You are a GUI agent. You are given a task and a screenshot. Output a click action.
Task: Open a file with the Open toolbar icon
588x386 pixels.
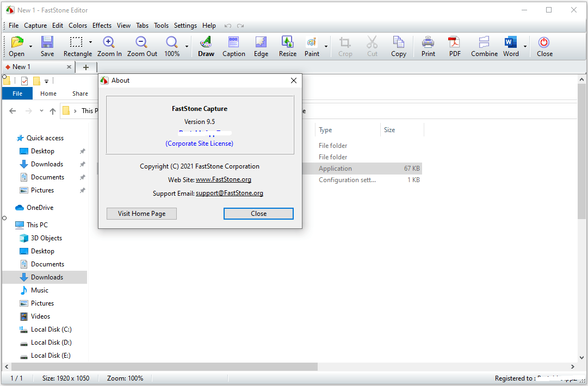(x=17, y=46)
